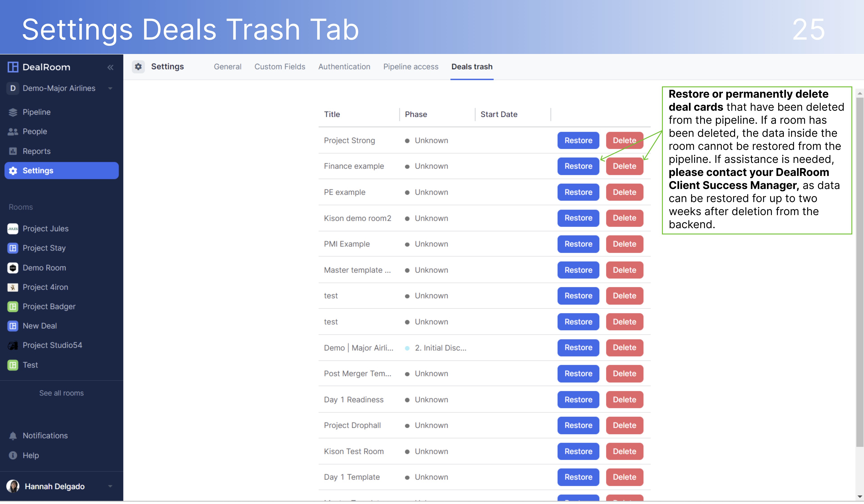Open Notifications via the bell icon
Viewport: 864px width, 504px height.
click(13, 435)
